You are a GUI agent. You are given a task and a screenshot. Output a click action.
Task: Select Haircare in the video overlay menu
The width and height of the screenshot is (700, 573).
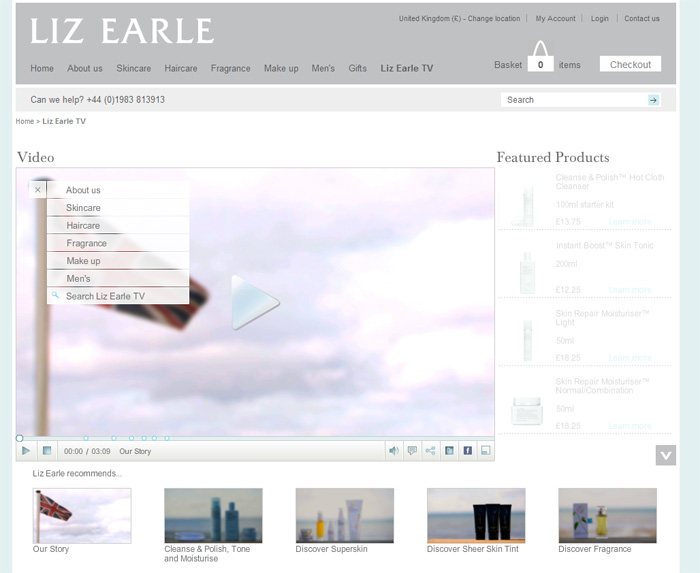[118, 225]
